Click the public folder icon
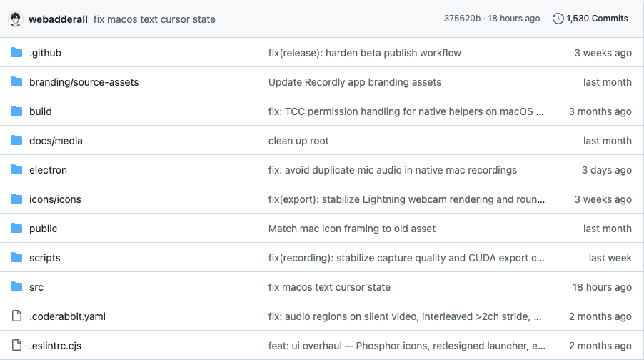 point(16,228)
